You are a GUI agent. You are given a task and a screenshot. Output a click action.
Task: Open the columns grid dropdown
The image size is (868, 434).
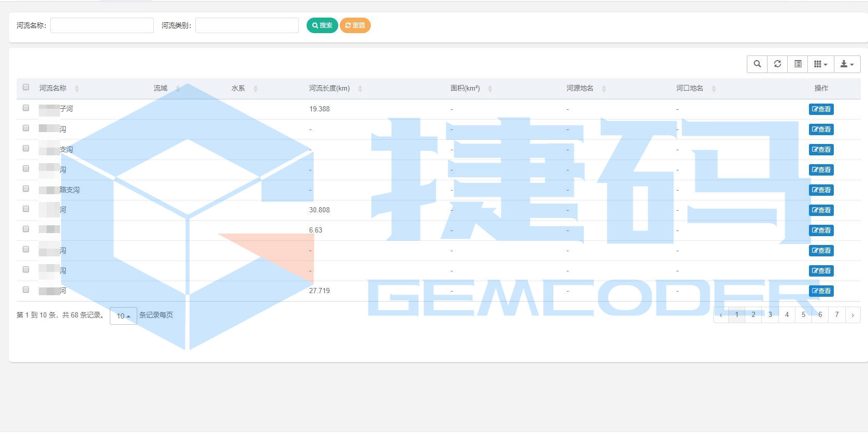coord(821,64)
